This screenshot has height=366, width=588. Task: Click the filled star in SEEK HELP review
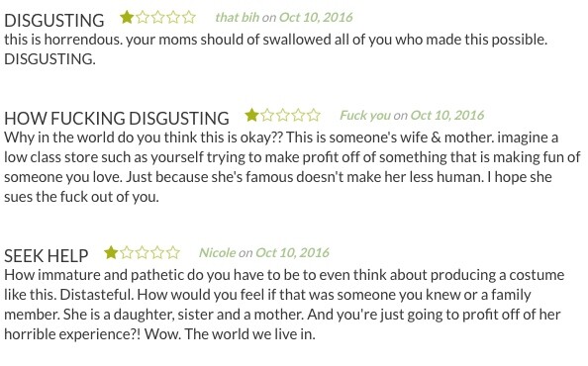(111, 253)
